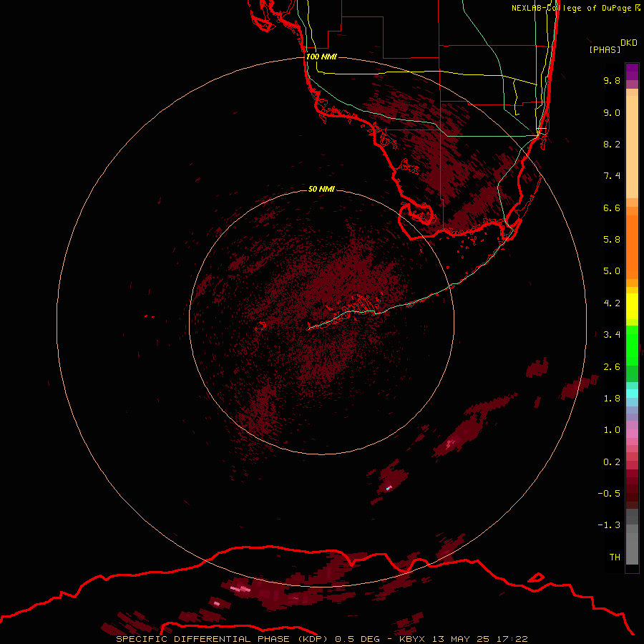
Task: Click the bright green band of the color bar
Action: [x=632, y=345]
